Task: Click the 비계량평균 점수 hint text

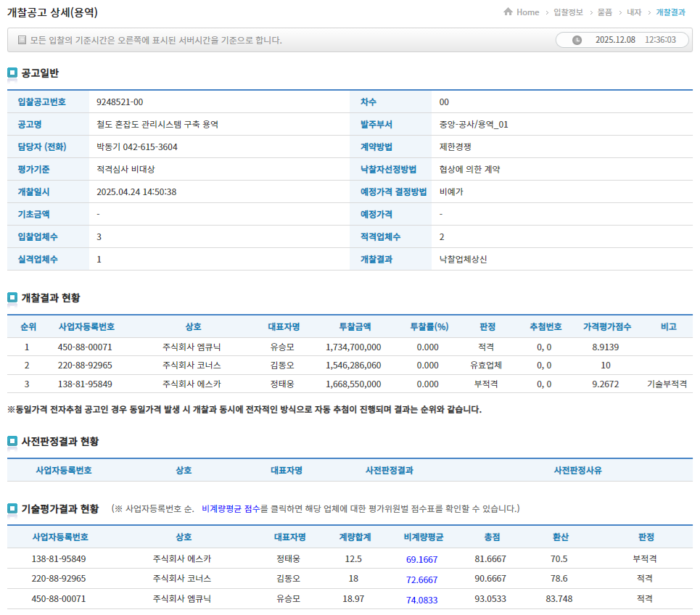Action: 231,508
